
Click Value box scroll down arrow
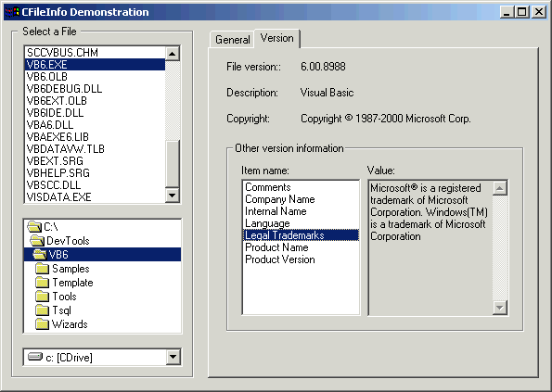pyautogui.click(x=500, y=308)
